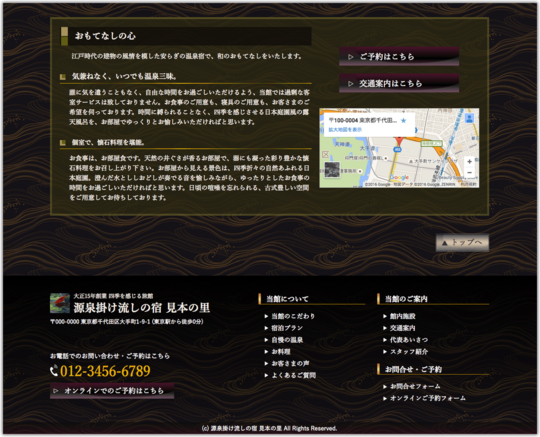Click the red location pin on the map
This screenshot has height=437, width=540.
click(x=399, y=141)
